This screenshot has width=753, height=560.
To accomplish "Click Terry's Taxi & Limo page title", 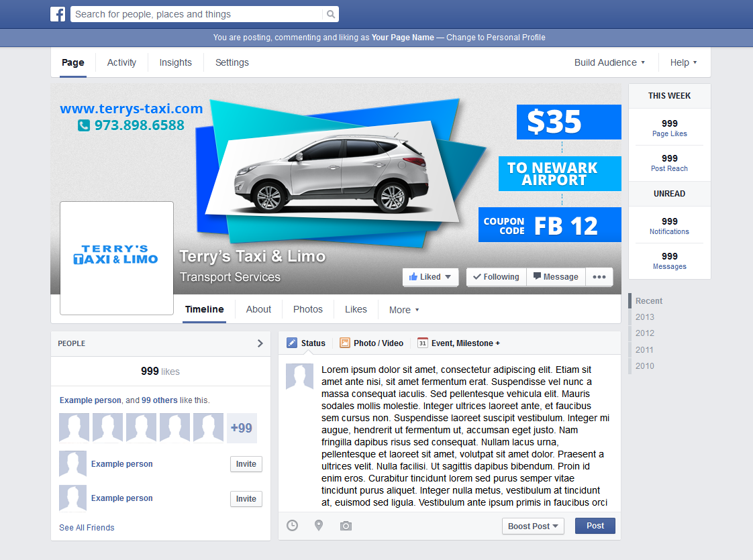I will coord(252,256).
